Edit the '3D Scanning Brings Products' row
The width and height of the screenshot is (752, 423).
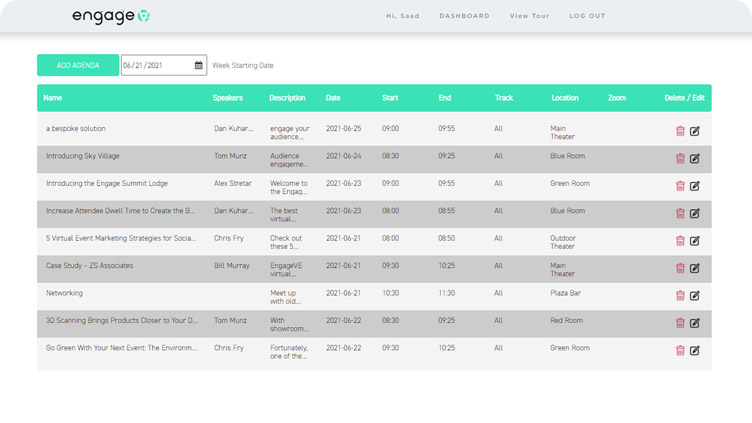click(694, 323)
